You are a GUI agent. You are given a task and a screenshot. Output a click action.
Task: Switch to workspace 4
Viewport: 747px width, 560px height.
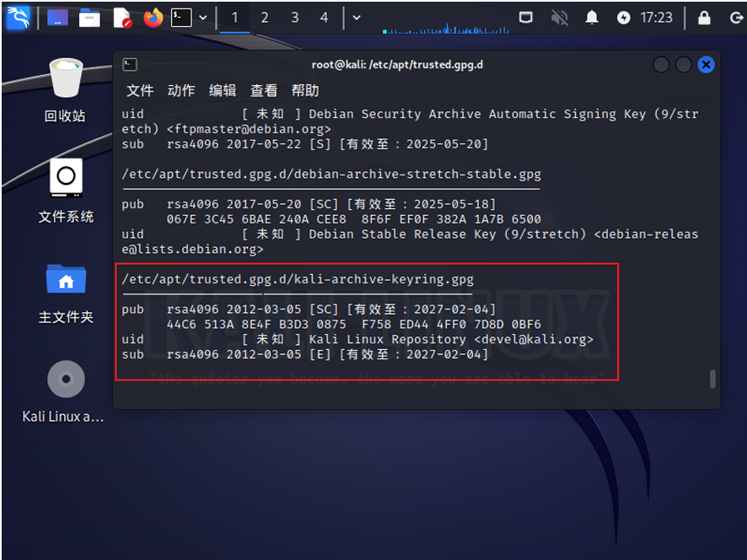tap(325, 17)
